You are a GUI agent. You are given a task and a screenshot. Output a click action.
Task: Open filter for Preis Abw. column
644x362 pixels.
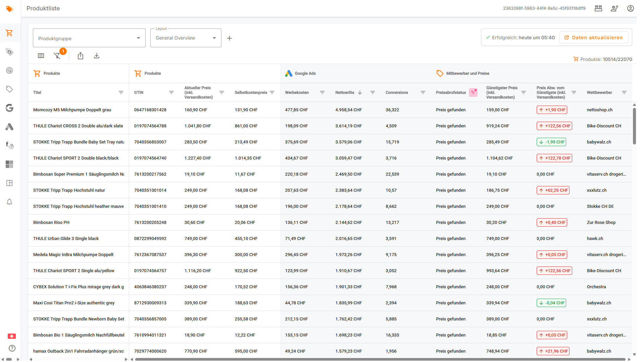tap(574, 93)
